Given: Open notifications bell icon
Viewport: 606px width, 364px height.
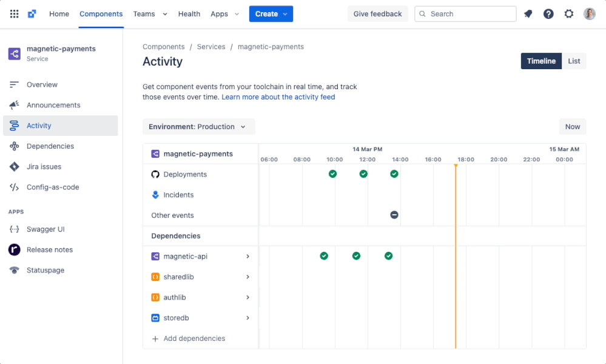Looking at the screenshot, I should [528, 14].
